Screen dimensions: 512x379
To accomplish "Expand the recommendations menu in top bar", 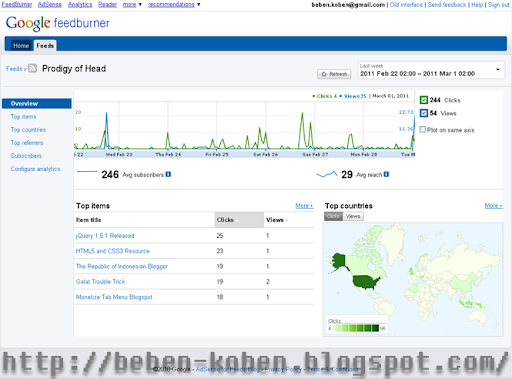I will coord(174,5).
